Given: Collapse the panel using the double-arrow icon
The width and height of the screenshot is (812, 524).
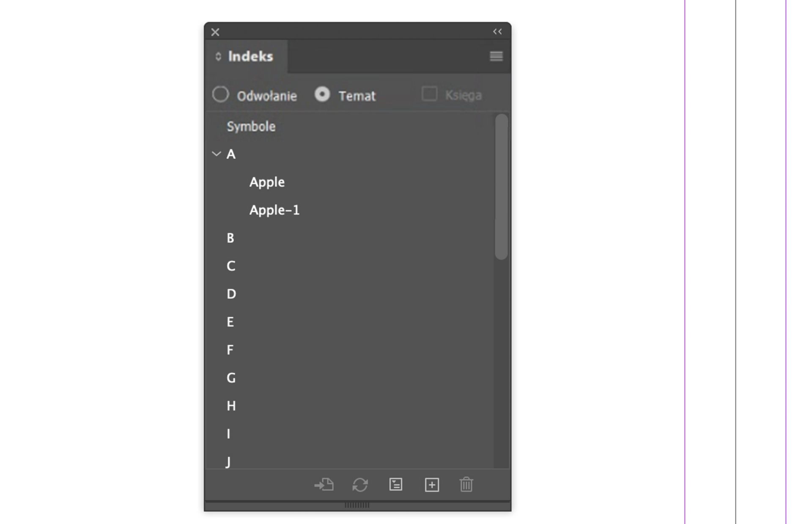Looking at the screenshot, I should [x=497, y=32].
